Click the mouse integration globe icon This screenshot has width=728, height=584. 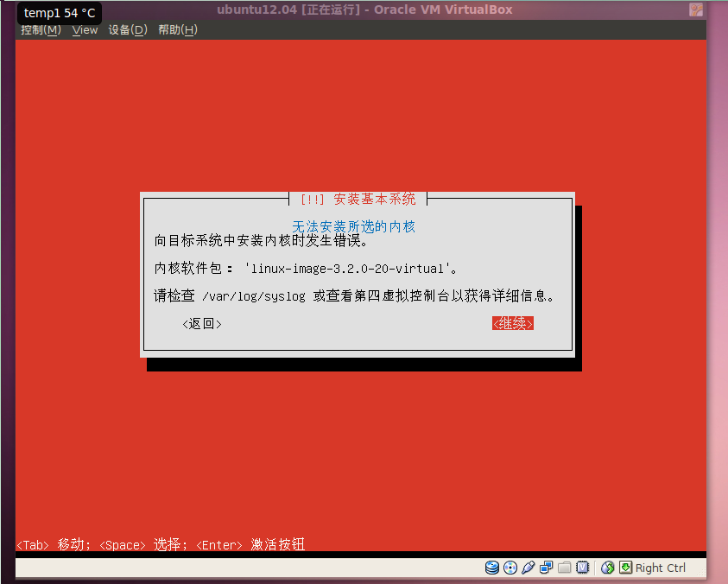[607, 568]
